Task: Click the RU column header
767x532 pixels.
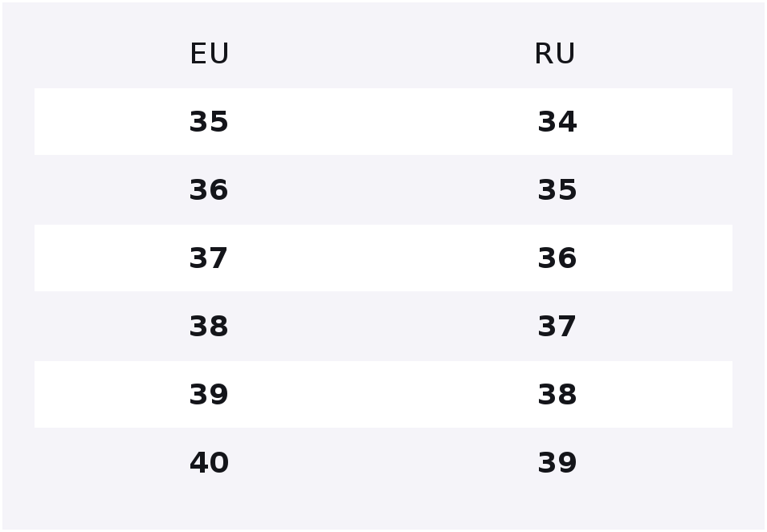Action: point(555,54)
